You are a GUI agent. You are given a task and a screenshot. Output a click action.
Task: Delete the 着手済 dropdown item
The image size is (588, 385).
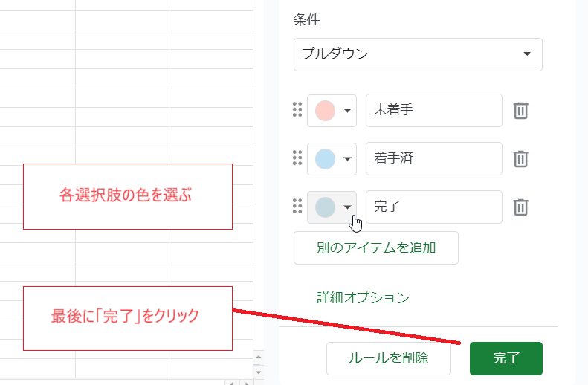tap(520, 159)
